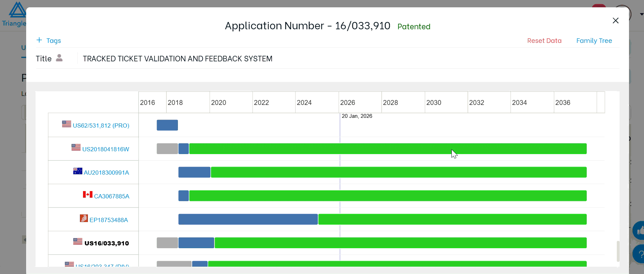This screenshot has height=274, width=644.
Task: Close the application details dialog
Action: (615, 21)
